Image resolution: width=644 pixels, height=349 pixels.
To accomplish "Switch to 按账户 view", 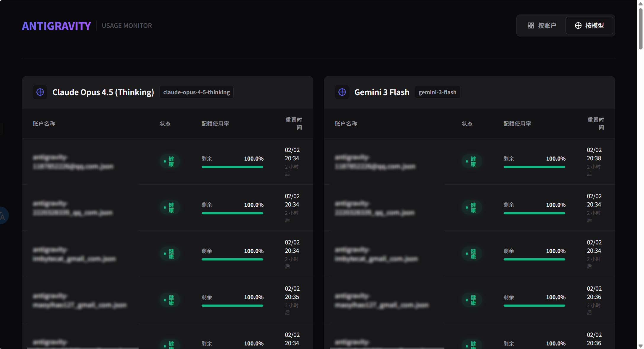I will [542, 25].
